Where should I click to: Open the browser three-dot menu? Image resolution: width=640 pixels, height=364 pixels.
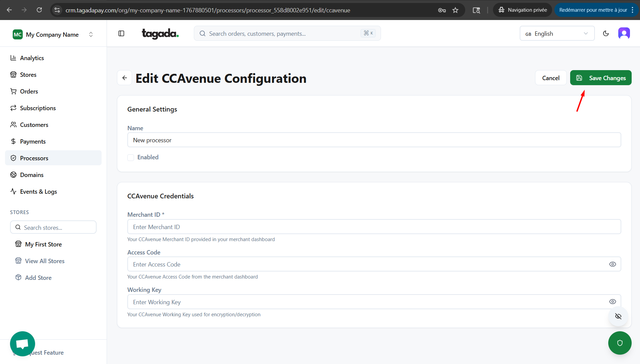632,10
